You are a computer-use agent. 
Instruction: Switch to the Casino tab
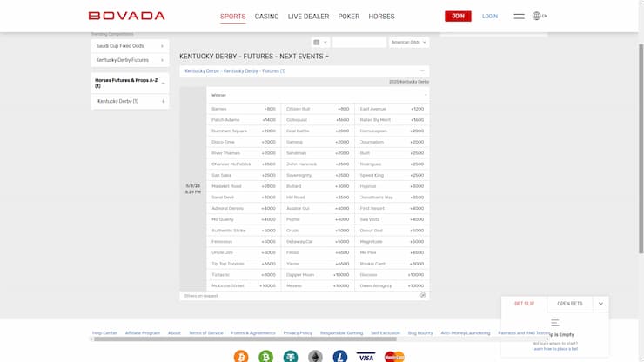pyautogui.click(x=266, y=17)
